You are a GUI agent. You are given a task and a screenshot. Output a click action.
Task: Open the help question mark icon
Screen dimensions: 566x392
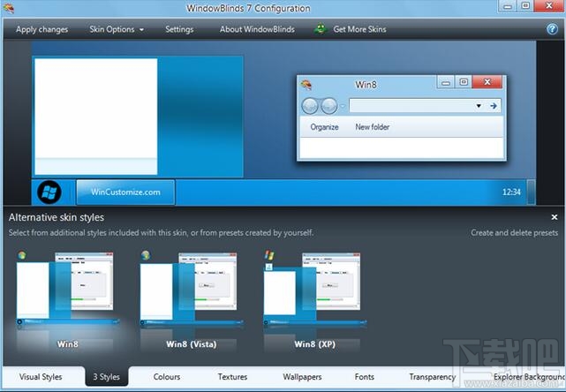click(x=552, y=29)
